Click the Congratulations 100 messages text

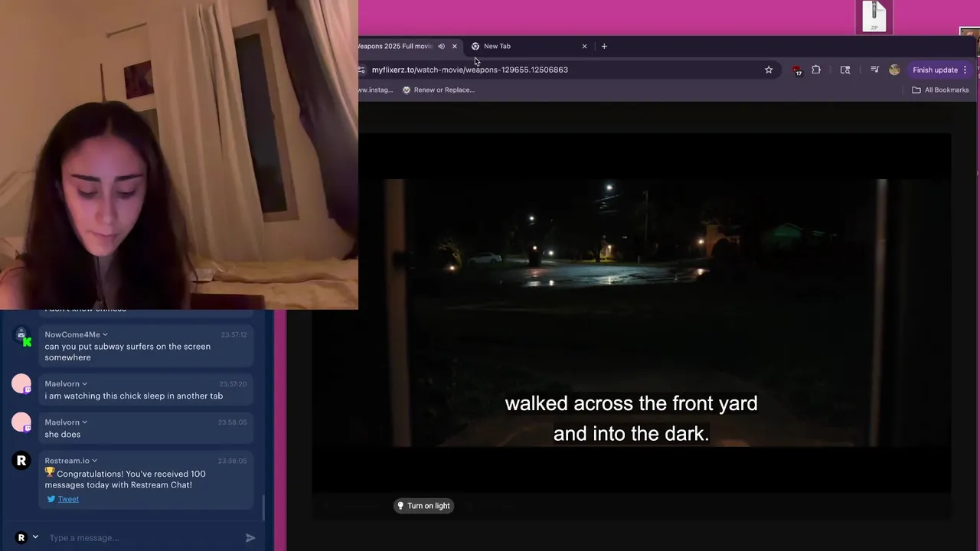tap(125, 479)
